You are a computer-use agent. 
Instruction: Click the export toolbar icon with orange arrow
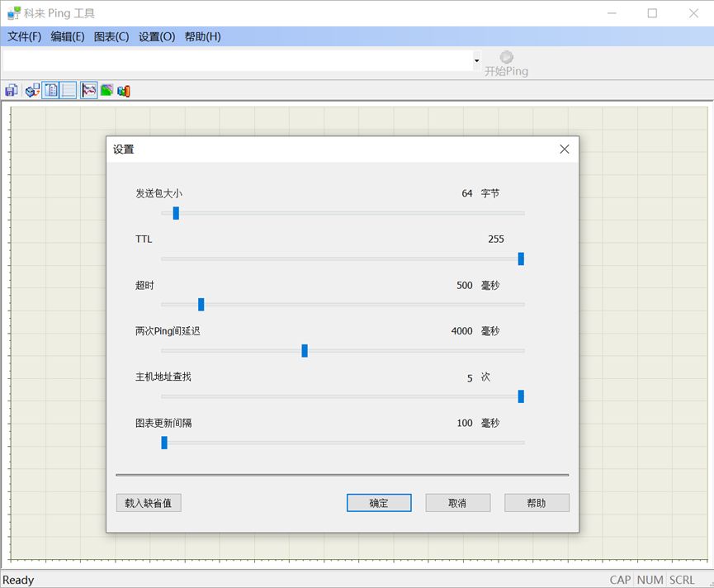(x=32, y=91)
